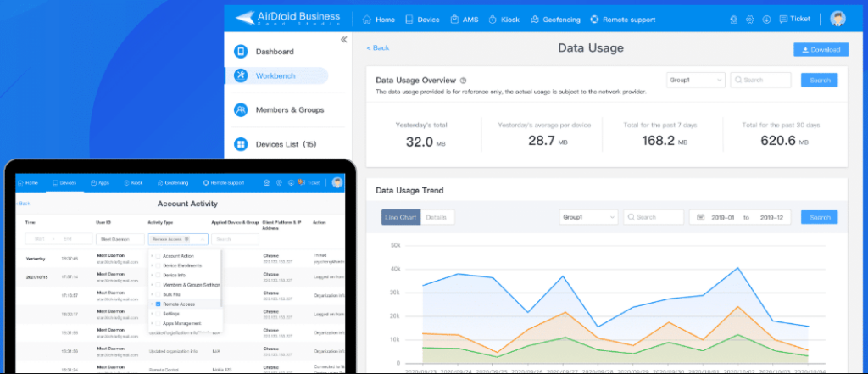Open Devices List (15) in sidebar
This screenshot has height=374, width=868.
(275, 145)
